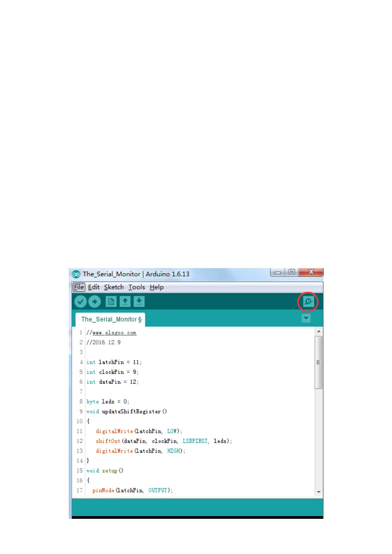Click the www.elegoo.com link in code
The width and height of the screenshot is (392, 554).
click(x=114, y=333)
